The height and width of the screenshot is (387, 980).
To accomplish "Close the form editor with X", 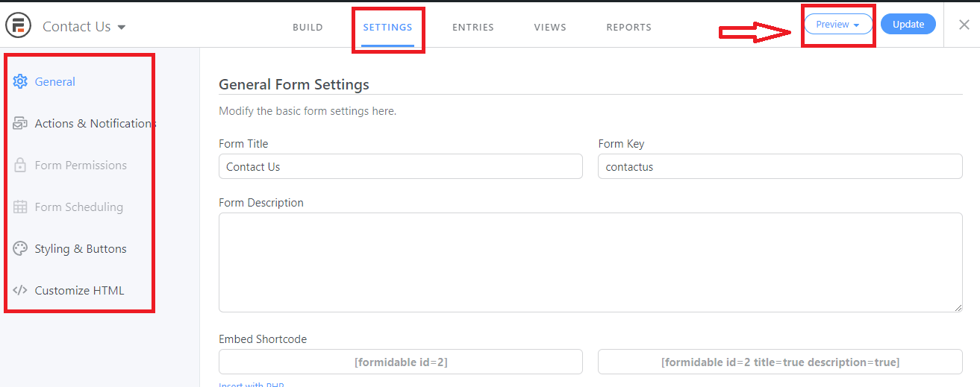I will [x=964, y=25].
